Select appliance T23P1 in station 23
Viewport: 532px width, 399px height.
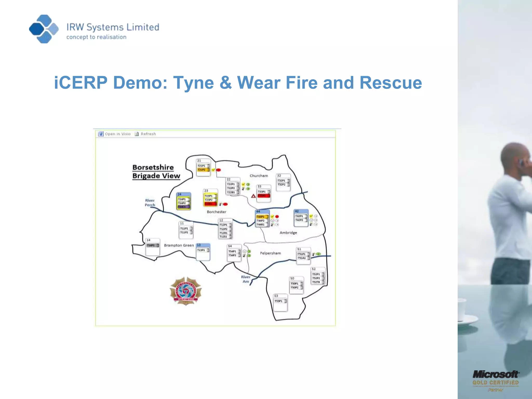point(211,196)
